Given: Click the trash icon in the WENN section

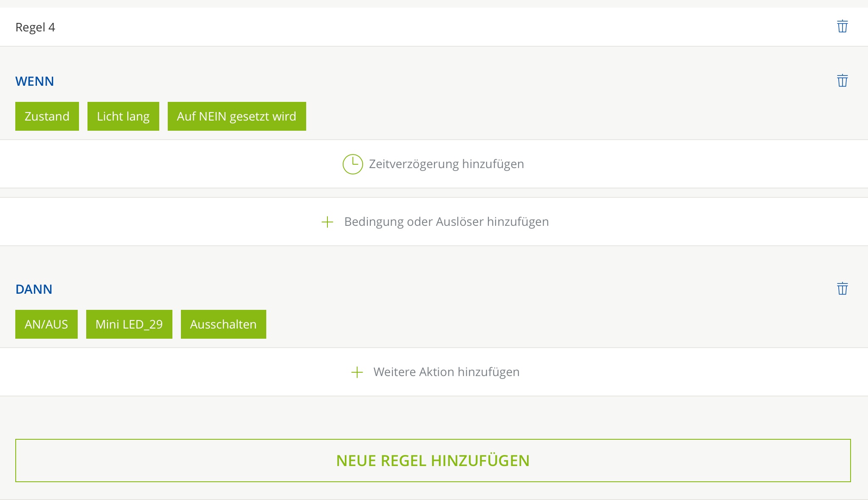Looking at the screenshot, I should 842,81.
